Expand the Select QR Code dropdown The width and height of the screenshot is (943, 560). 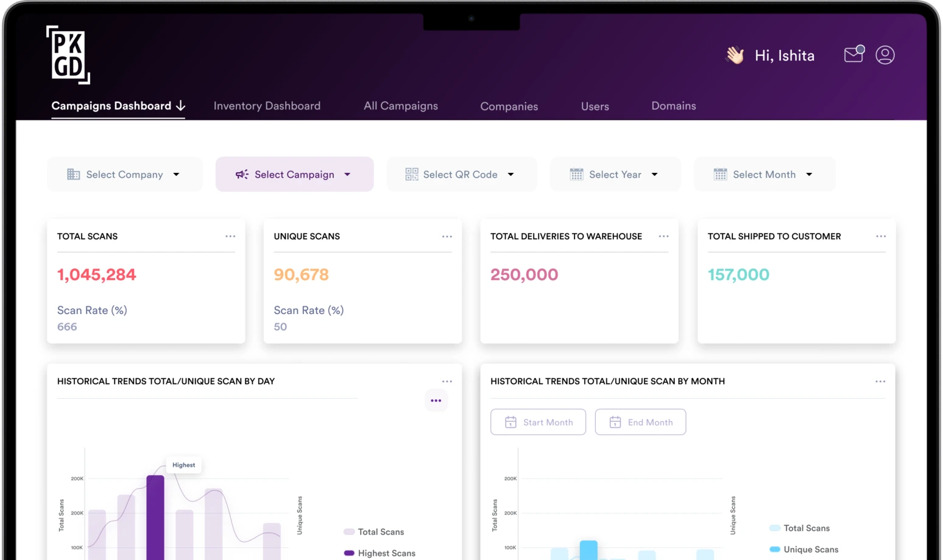461,175
